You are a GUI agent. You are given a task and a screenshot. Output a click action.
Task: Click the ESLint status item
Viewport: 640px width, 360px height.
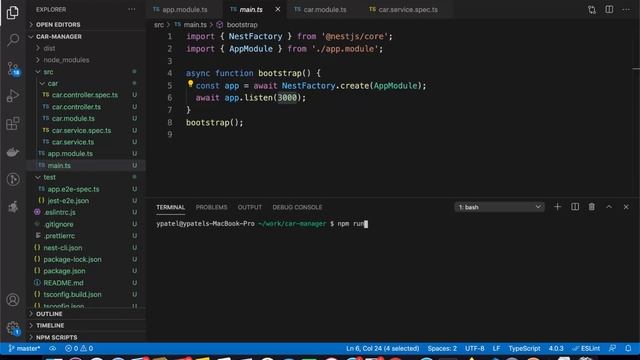(x=586, y=349)
